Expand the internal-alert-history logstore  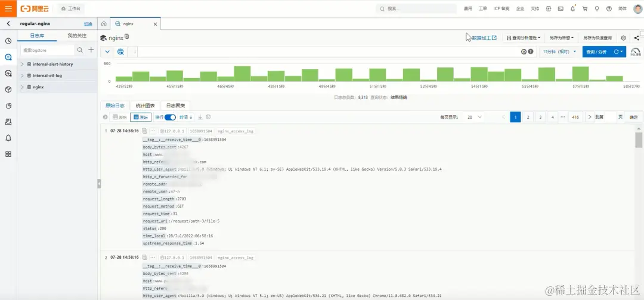pyautogui.click(x=22, y=64)
